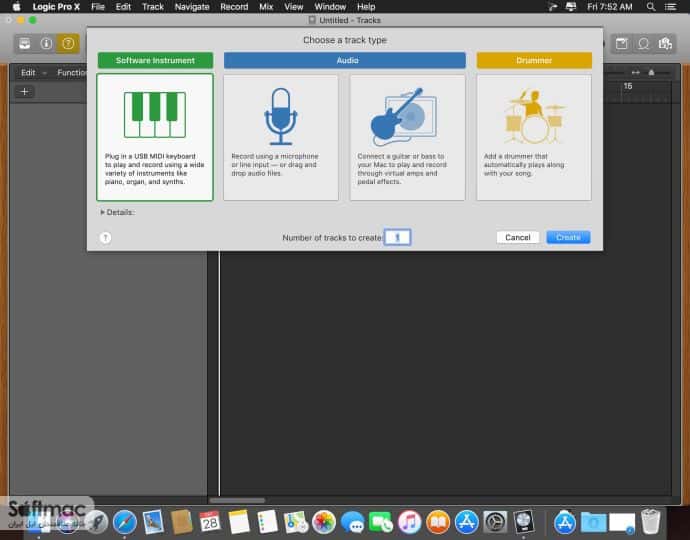This screenshot has height=540, width=690.
Task: Click the blue Audio header tab
Action: [345, 60]
